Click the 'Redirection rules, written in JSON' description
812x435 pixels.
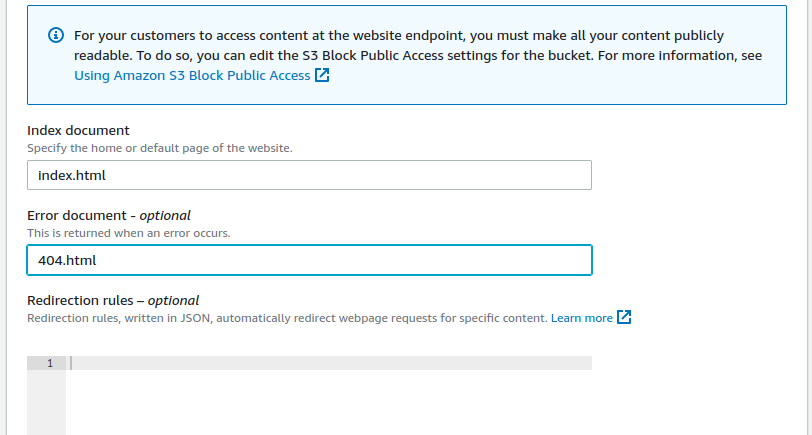[287, 318]
